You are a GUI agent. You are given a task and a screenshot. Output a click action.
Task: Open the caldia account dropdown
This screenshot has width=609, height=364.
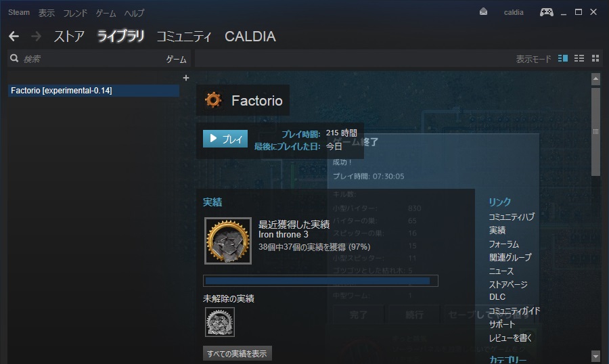(514, 12)
